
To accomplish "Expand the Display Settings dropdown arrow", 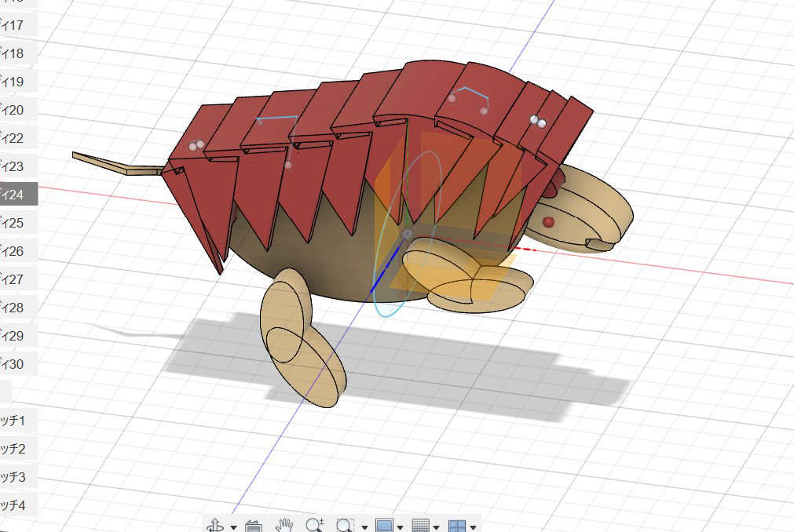I will coord(400,527).
